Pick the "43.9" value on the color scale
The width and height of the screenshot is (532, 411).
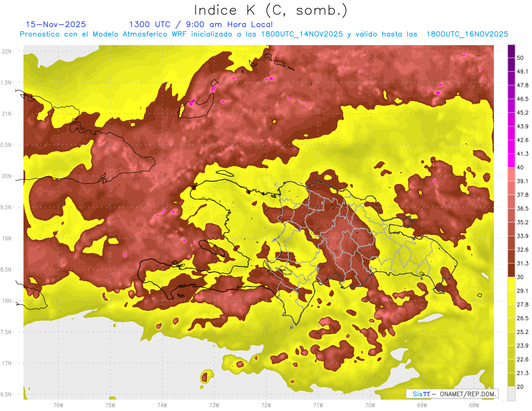point(522,126)
